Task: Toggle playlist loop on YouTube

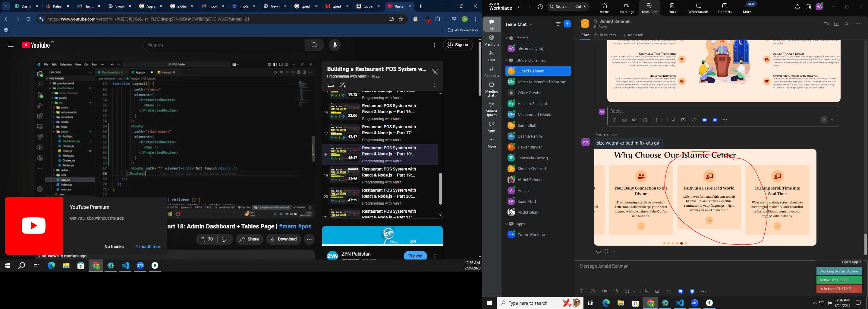Action: point(331,85)
